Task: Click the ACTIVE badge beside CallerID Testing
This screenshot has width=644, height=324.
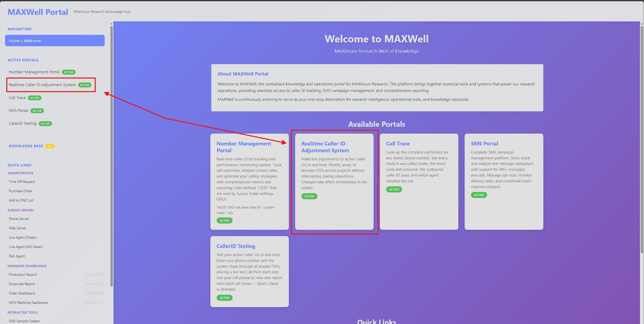Action: click(45, 124)
